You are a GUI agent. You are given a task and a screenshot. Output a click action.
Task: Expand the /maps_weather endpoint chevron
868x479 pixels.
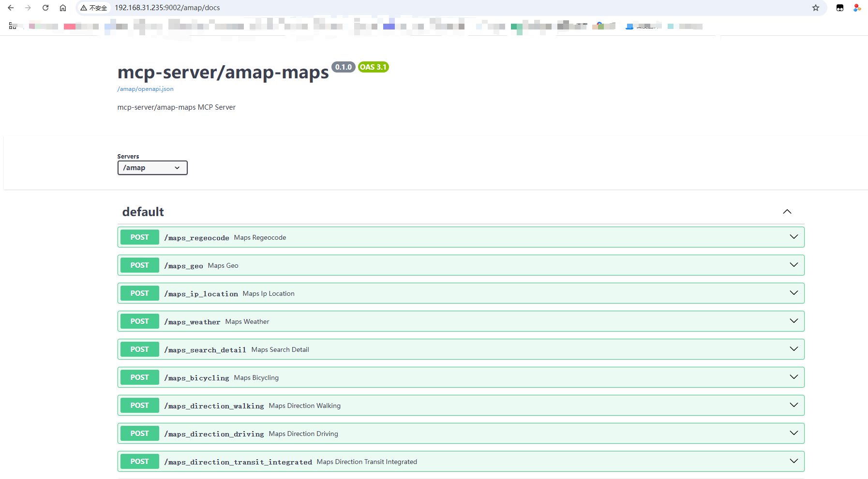794,321
